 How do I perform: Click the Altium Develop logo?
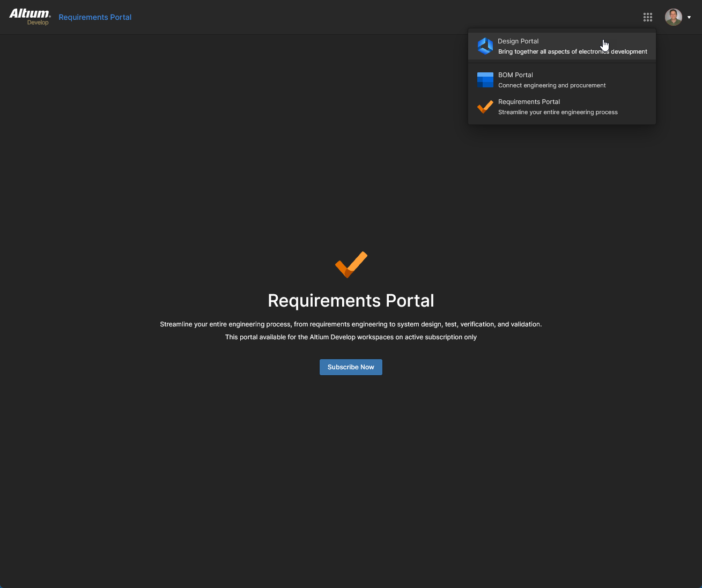click(30, 17)
